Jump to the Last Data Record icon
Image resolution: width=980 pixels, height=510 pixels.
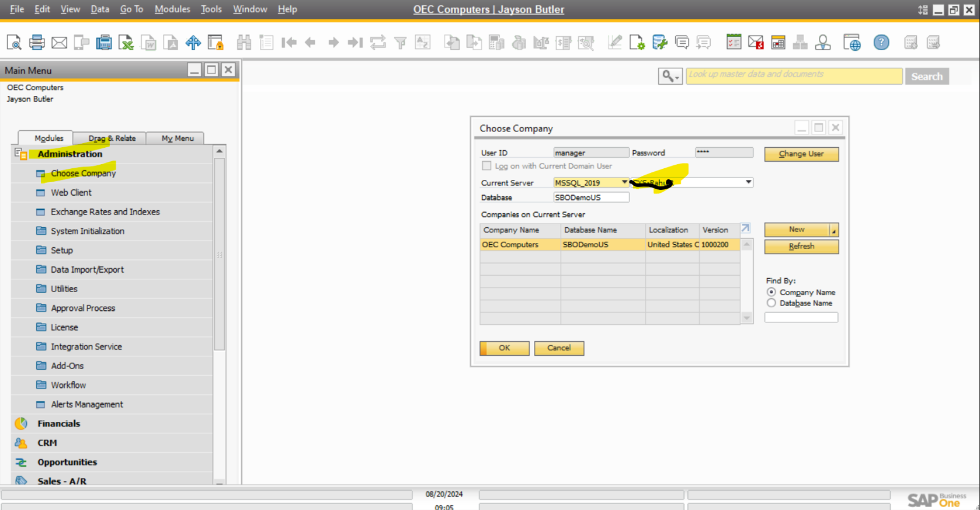(355, 42)
